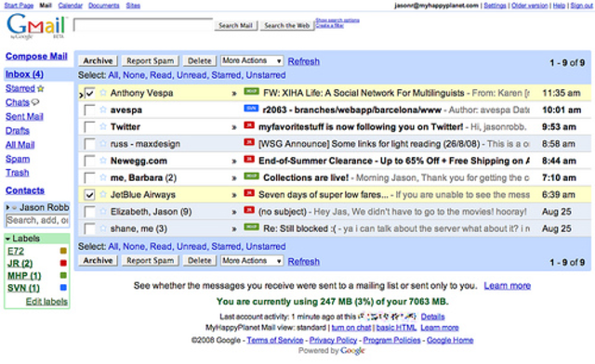Go to the Calendar tab
This screenshot has width=595, height=364.
pos(71,6)
